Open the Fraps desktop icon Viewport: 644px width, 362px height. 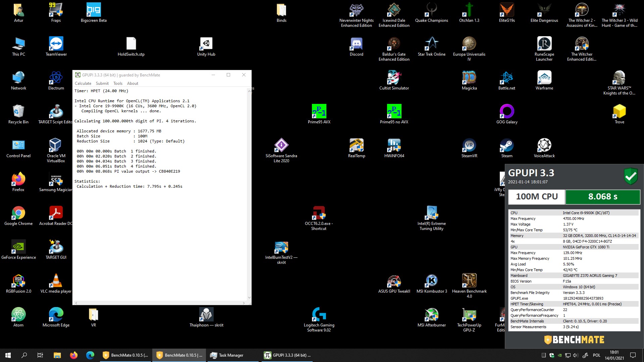[x=56, y=13]
